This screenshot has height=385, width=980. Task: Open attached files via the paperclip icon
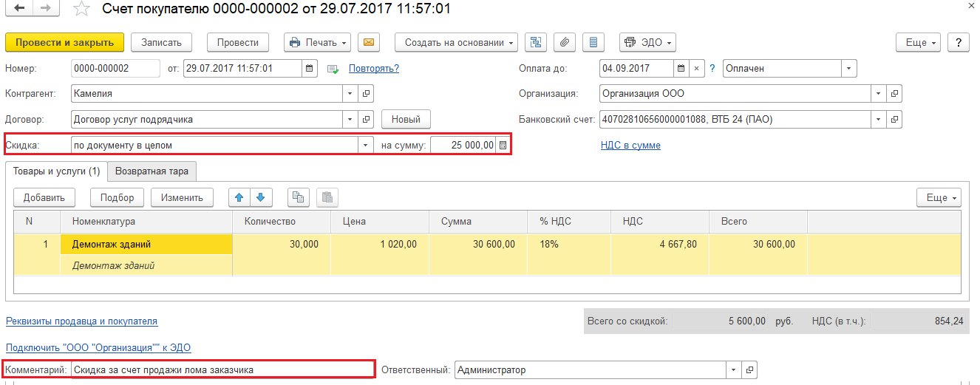pos(564,42)
